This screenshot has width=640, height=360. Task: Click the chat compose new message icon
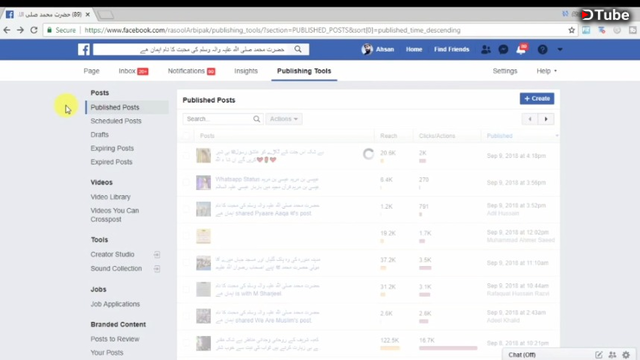(x=599, y=355)
